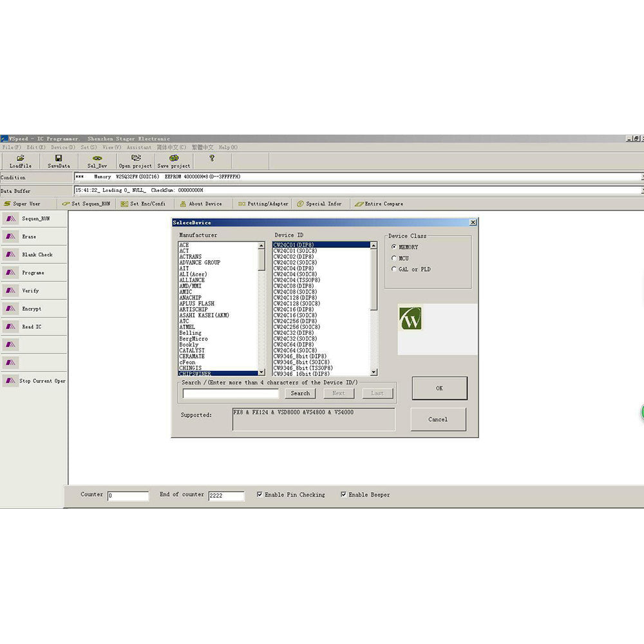644x644 pixels.
Task: Disable the Enable Beeper checkbox
Action: tap(343, 495)
